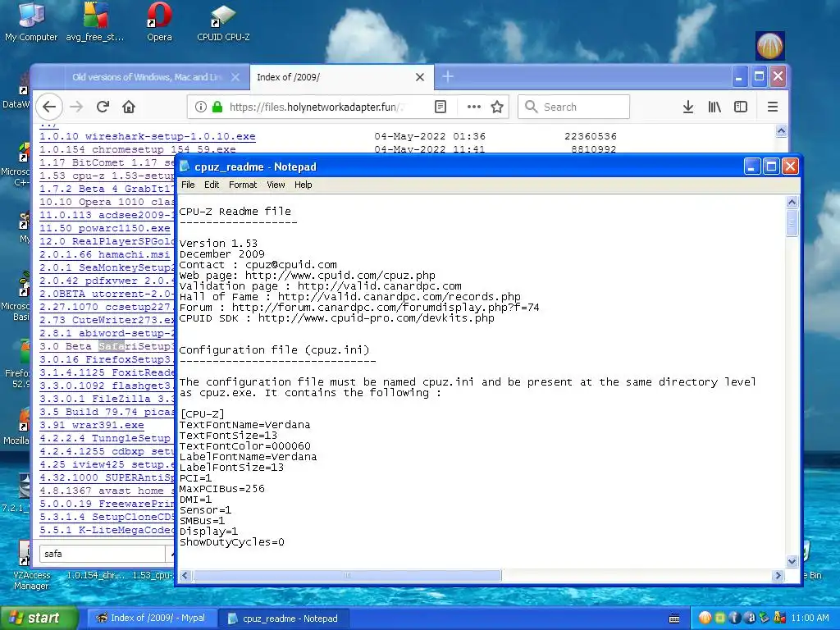
Task: Open the 2.0.1.66 hamachi.msi link
Action: 105,254
